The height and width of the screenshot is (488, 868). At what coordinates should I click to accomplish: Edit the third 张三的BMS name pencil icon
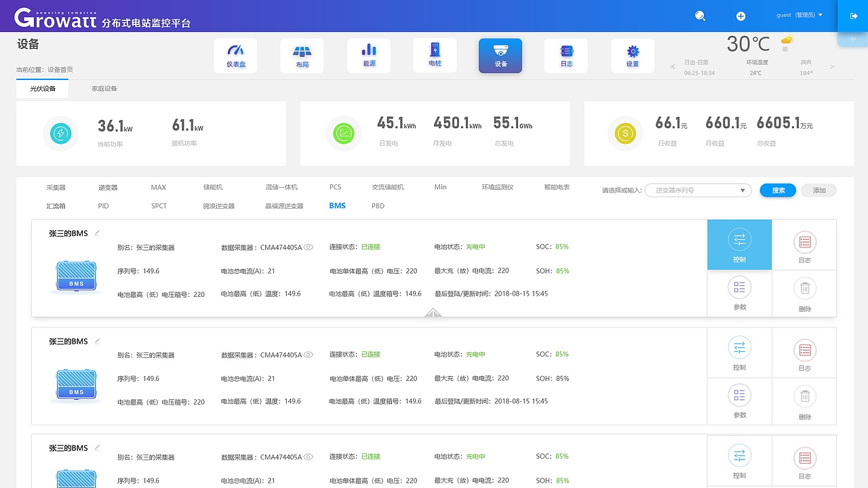[x=97, y=447]
